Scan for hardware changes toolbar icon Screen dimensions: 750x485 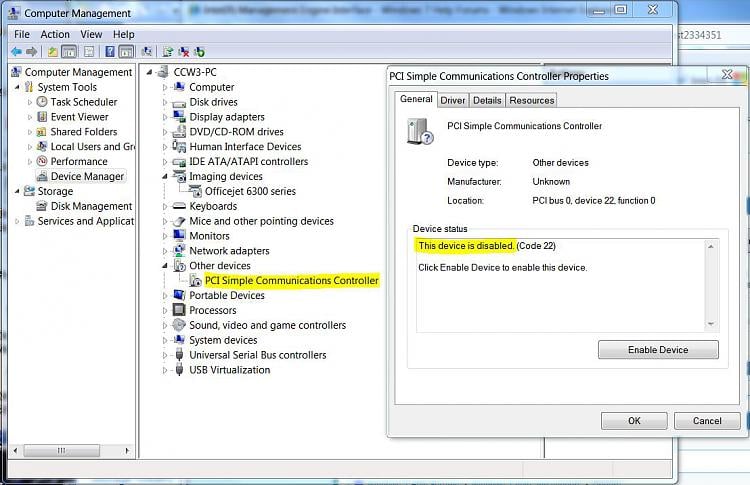pyautogui.click(x=147, y=52)
